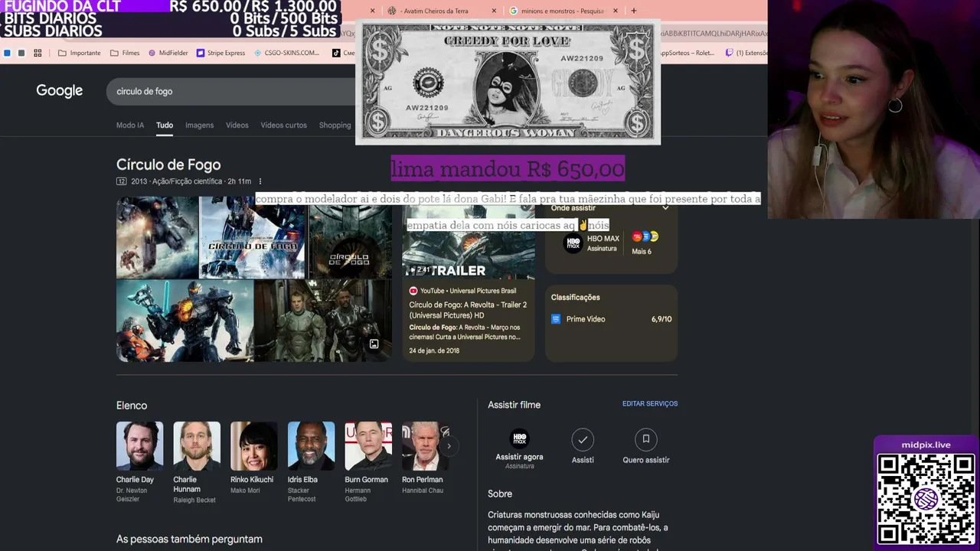Open the blue sword robot image thumbnail
Viewport: 980px width, 551px height.
click(x=185, y=321)
